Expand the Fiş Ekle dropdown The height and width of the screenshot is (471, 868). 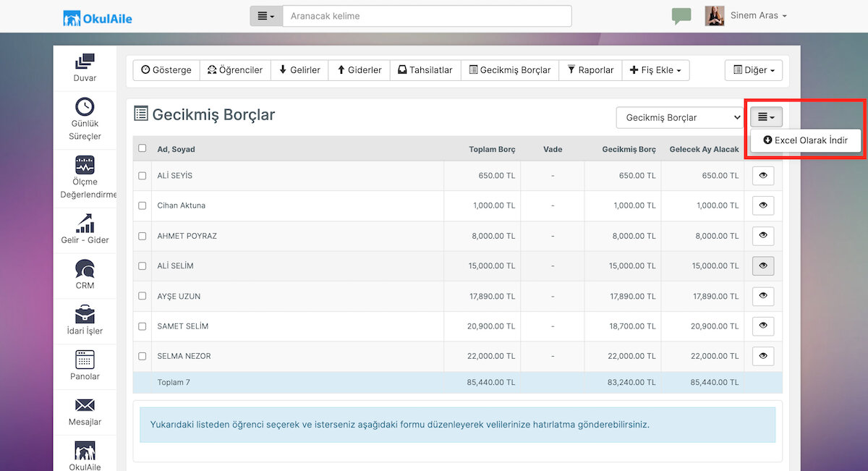click(x=655, y=70)
